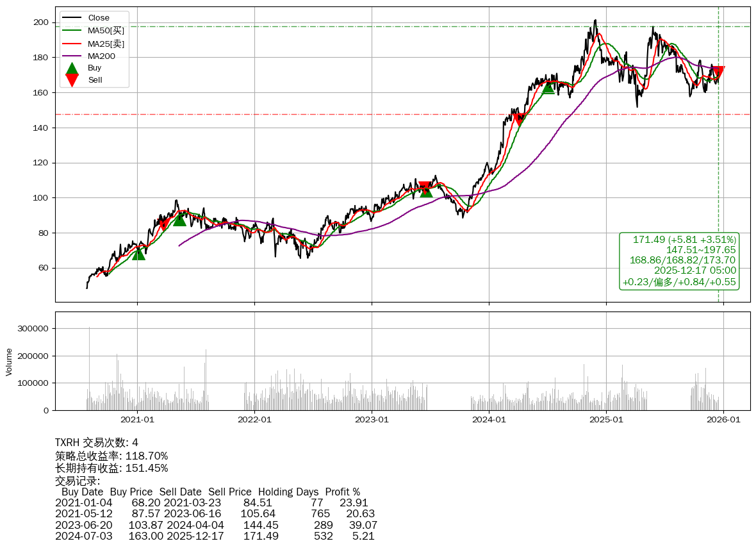Viewport: 756px width, 548px height.
Task: Click the 长期持有收益 151.45% text line
Action: tap(111, 468)
